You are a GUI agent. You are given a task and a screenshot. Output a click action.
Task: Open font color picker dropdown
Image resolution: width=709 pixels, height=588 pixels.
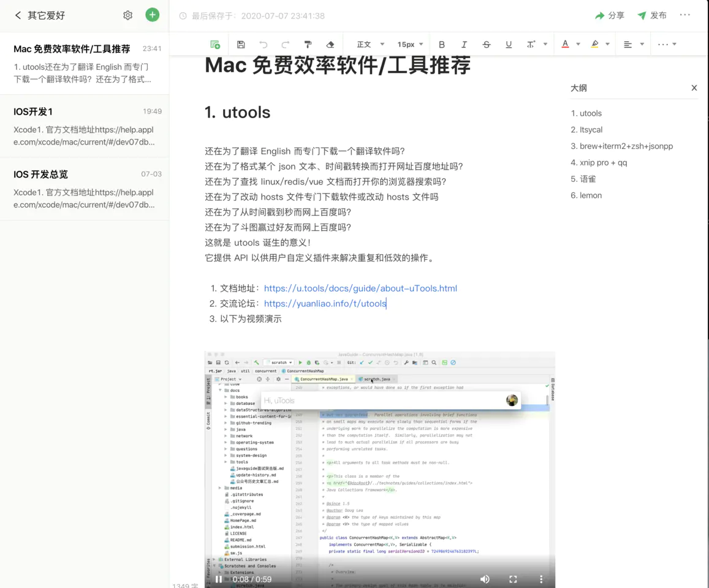(x=578, y=44)
